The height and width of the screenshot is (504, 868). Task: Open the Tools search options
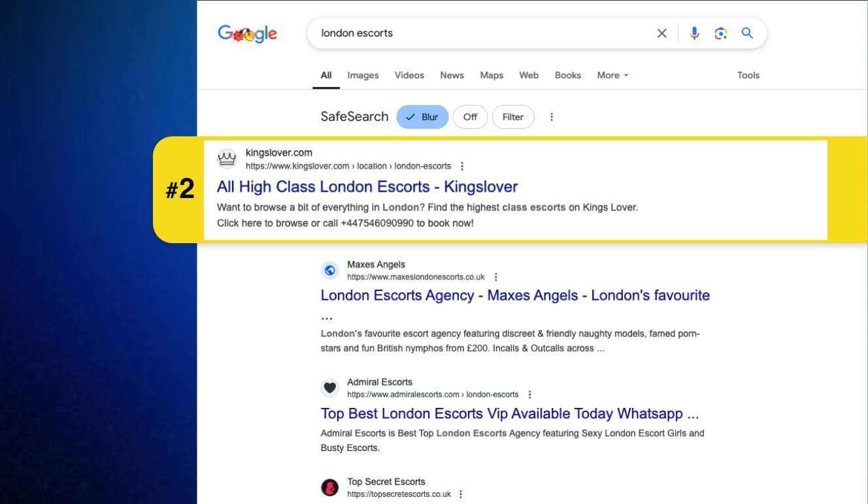coord(748,75)
